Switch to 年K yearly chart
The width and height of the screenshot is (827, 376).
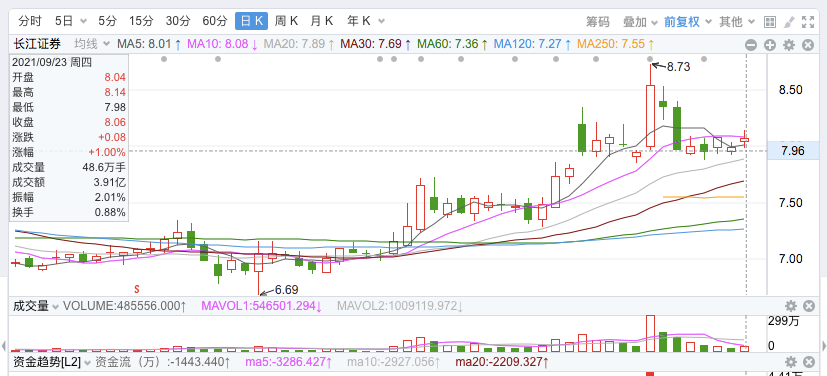pos(359,22)
